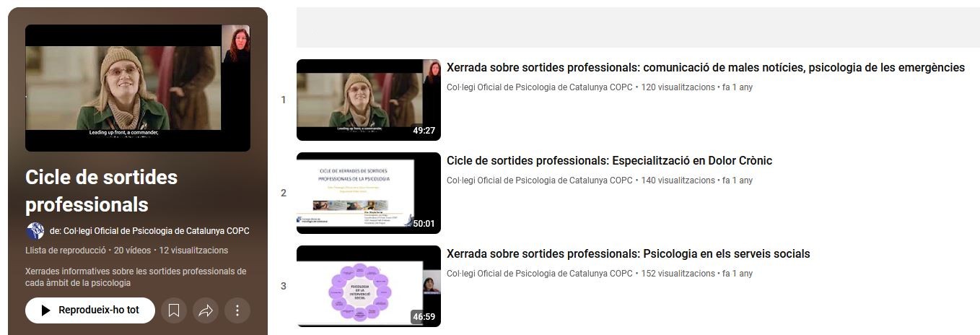Open Especialització en Dolor Crònic video title
Screen dimensions: 980x335
pos(610,161)
